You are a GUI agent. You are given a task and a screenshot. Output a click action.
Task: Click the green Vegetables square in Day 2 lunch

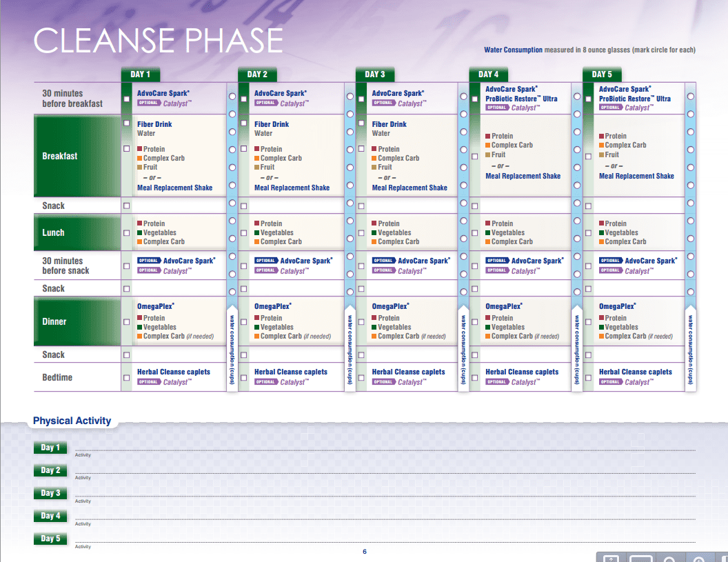point(257,233)
